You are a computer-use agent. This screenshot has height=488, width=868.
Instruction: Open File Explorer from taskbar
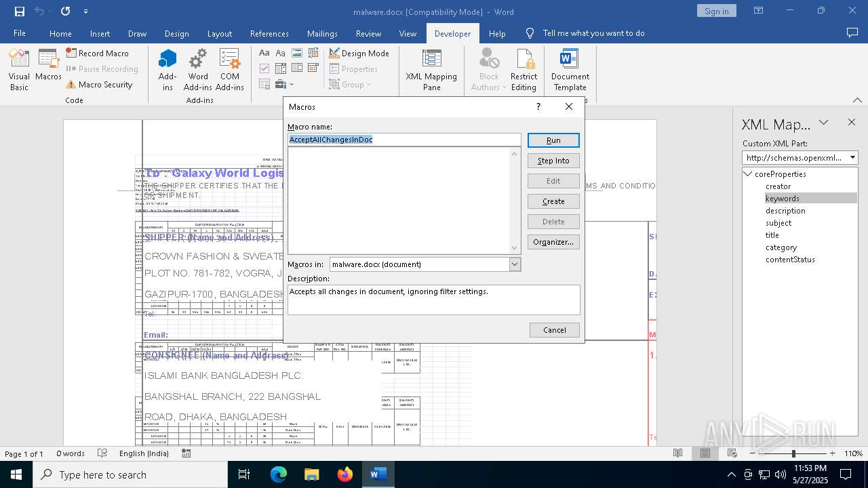[x=312, y=474]
